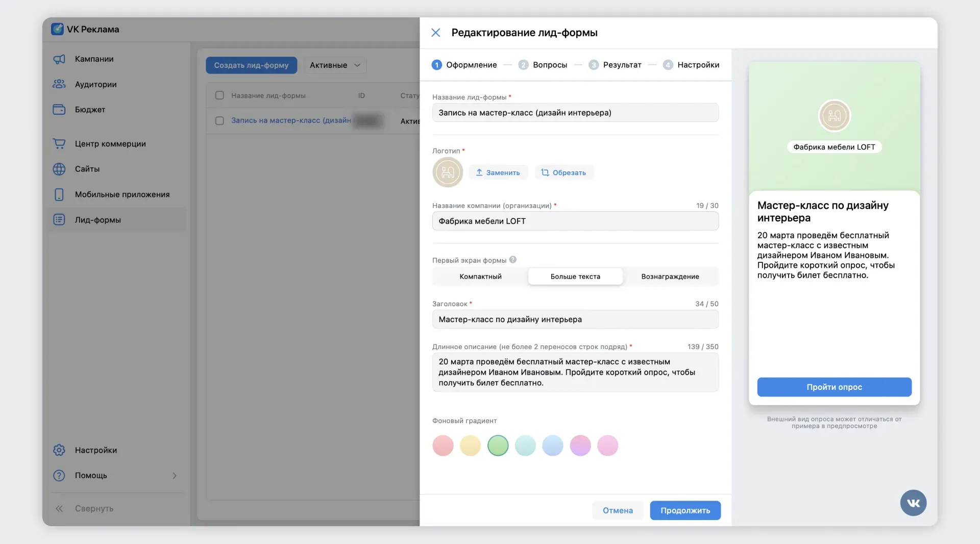The width and height of the screenshot is (980, 544).
Task: Click Создать лид-форму button
Action: coord(251,65)
